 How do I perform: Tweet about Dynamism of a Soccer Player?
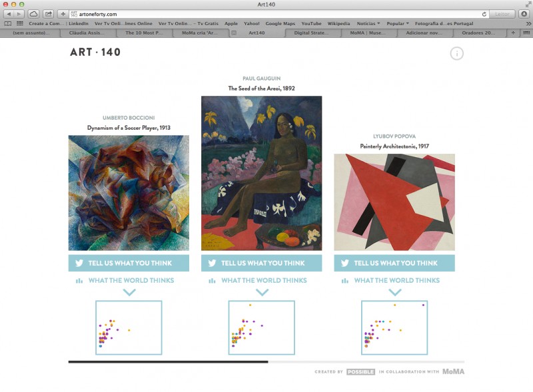[129, 263]
